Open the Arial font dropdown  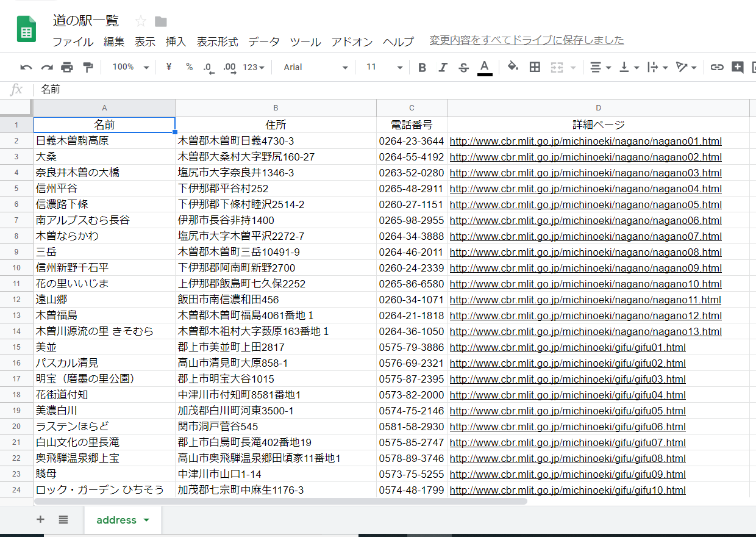point(315,67)
